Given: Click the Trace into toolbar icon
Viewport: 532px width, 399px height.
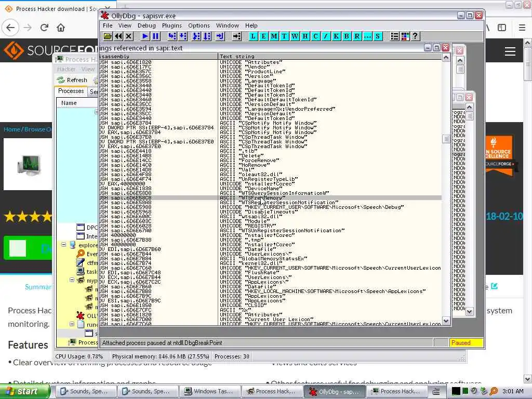Looking at the screenshot, I should point(196,36).
